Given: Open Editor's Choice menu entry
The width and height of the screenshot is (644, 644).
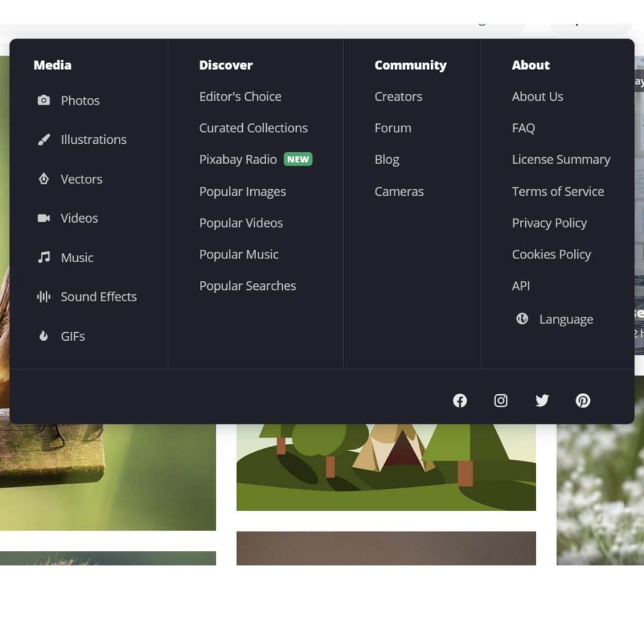Looking at the screenshot, I should [x=240, y=97].
